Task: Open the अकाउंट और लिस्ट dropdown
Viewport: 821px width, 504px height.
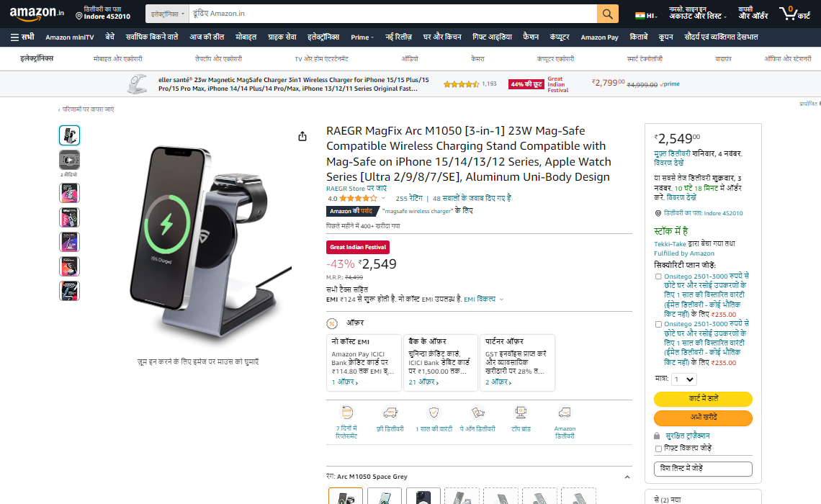Action: click(x=697, y=14)
